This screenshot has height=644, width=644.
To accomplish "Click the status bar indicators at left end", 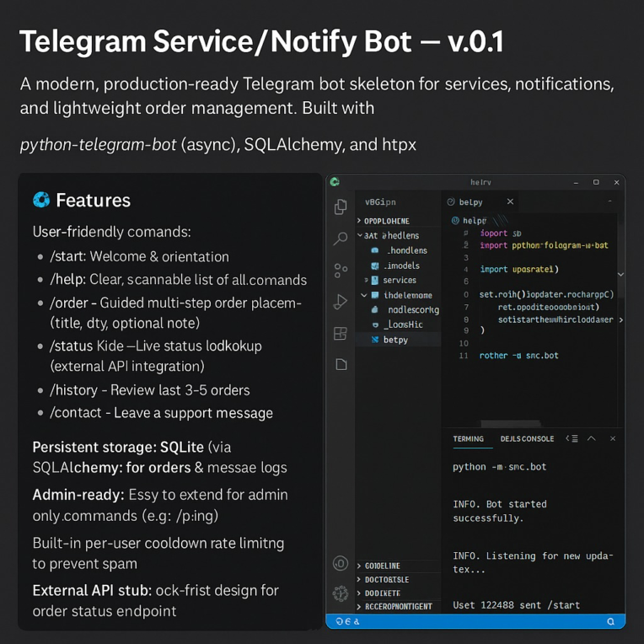I will (347, 621).
